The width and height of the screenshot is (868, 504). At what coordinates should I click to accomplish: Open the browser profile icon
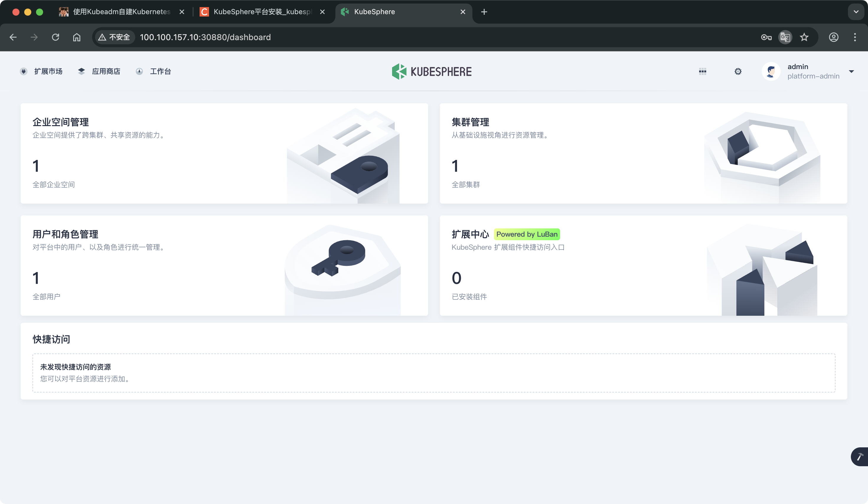(833, 37)
